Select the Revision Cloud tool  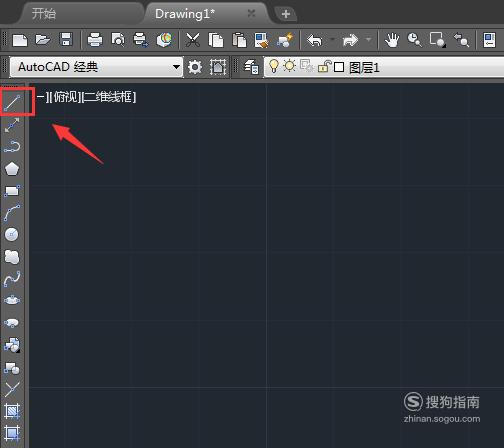click(12, 257)
